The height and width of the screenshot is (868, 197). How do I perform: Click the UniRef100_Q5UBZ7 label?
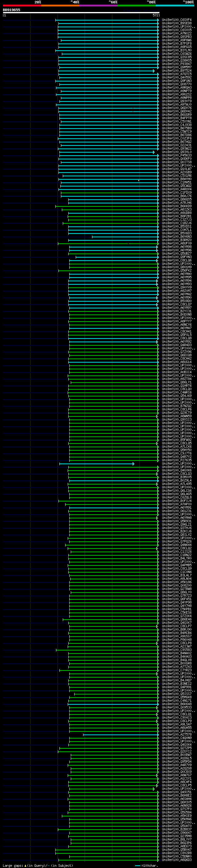(177, 253)
